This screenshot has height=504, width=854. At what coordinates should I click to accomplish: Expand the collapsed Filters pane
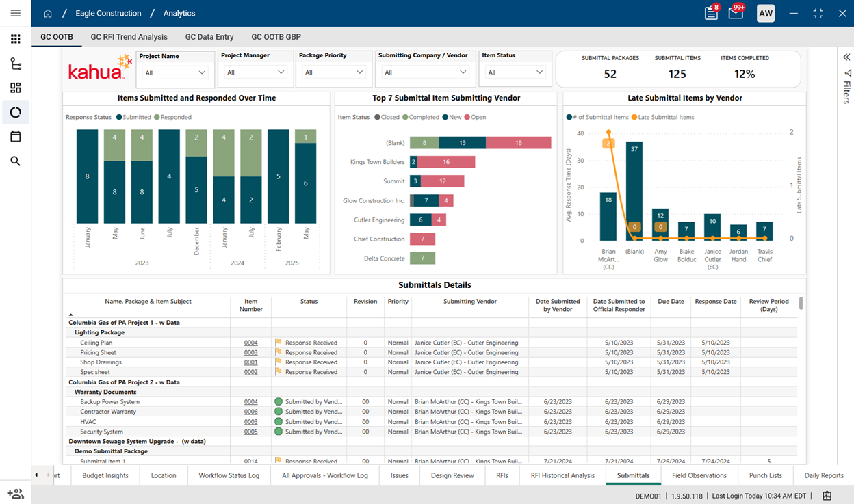[x=846, y=57]
